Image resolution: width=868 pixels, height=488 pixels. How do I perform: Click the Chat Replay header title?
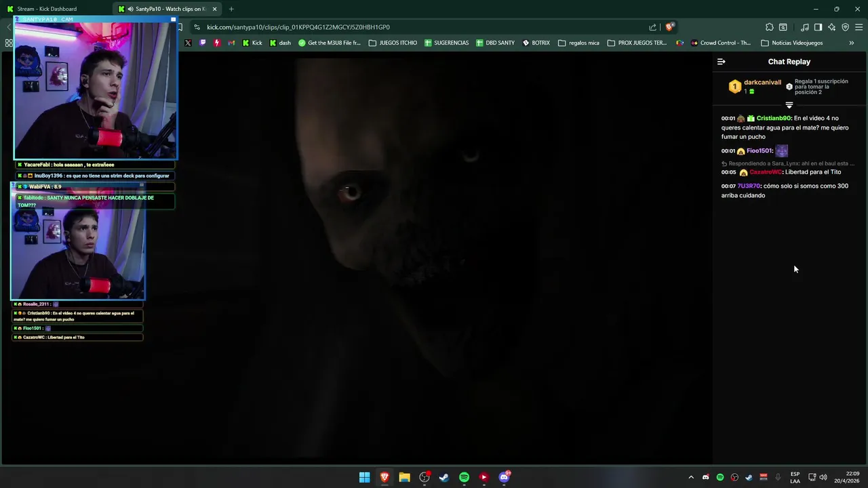(x=789, y=62)
